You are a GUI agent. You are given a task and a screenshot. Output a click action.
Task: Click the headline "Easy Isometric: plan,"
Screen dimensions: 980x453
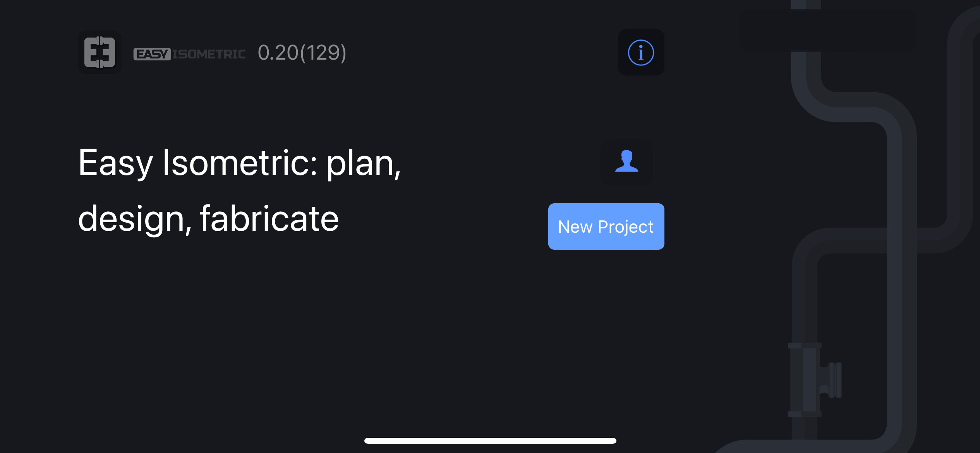(x=239, y=163)
